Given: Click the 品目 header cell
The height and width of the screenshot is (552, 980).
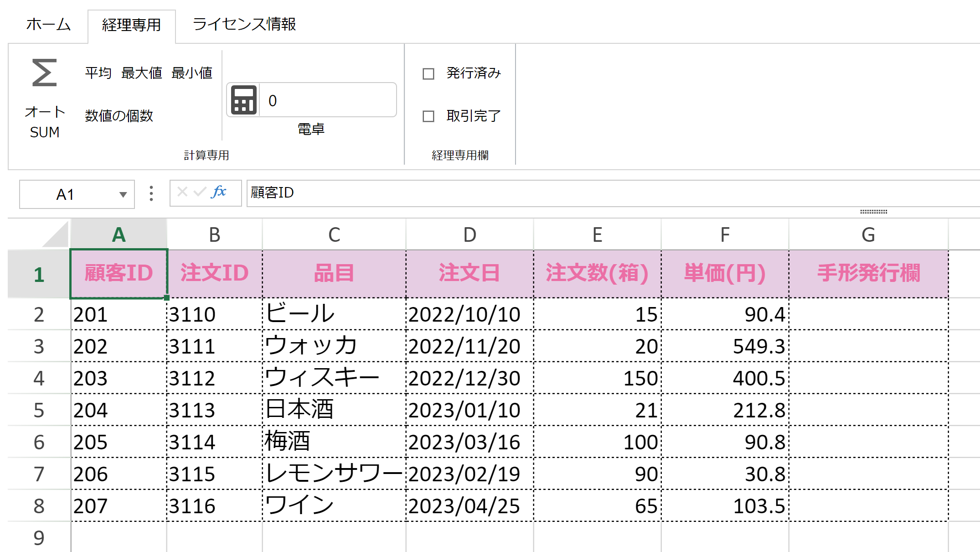Looking at the screenshot, I should coord(334,274).
